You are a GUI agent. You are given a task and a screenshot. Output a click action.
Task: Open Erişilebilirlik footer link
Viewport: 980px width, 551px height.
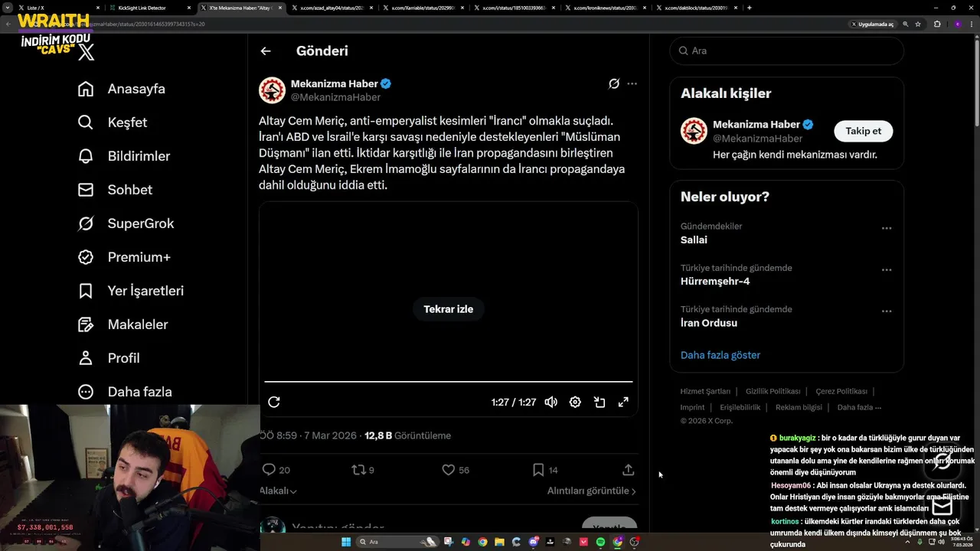tap(740, 407)
